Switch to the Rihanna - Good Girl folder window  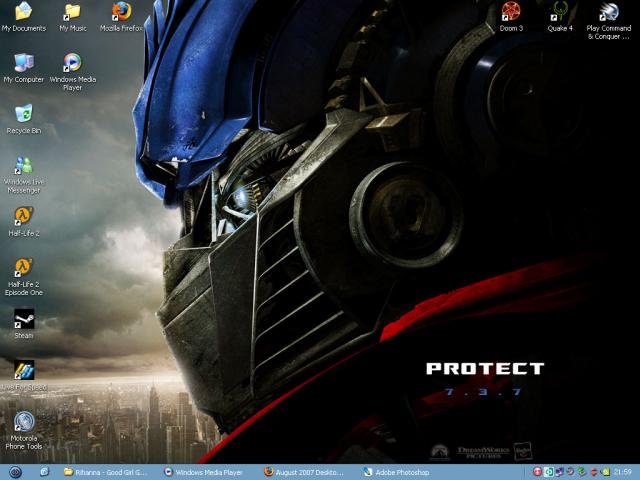tap(105, 472)
